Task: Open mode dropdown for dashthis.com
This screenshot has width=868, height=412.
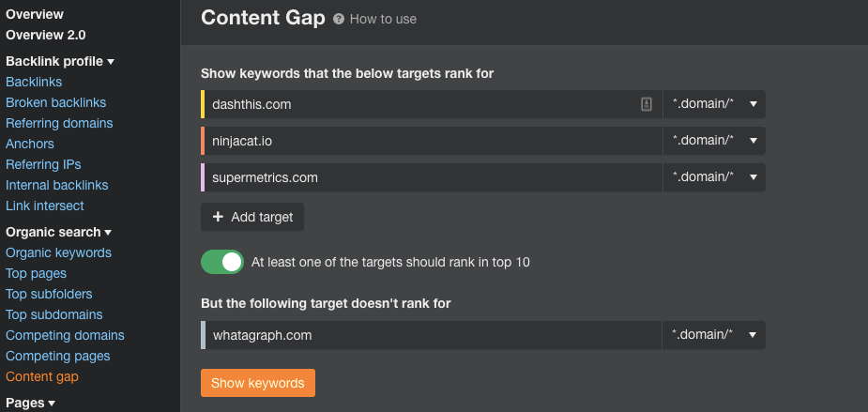Action: pyautogui.click(x=714, y=104)
